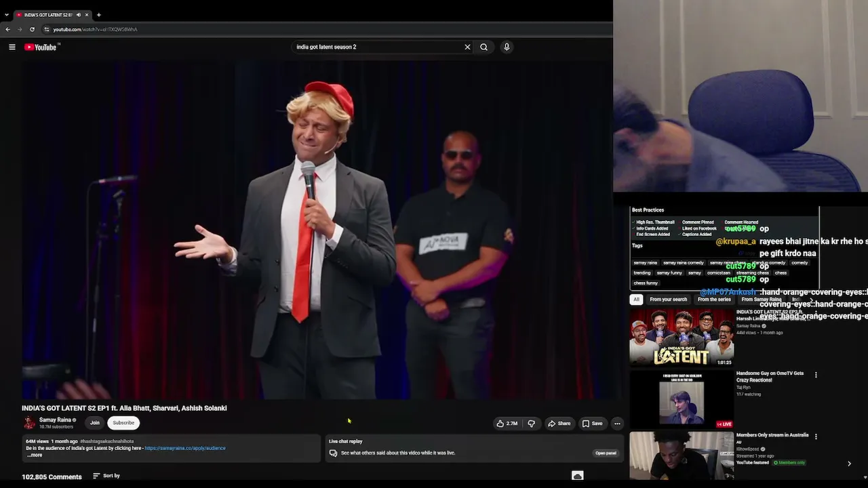
Task: Dislike the video
Action: (531, 424)
